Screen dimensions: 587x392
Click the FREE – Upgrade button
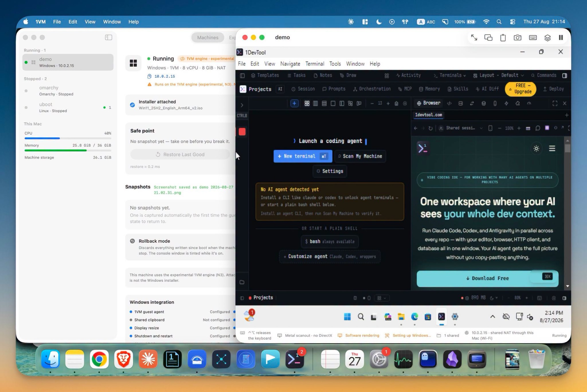click(520, 89)
